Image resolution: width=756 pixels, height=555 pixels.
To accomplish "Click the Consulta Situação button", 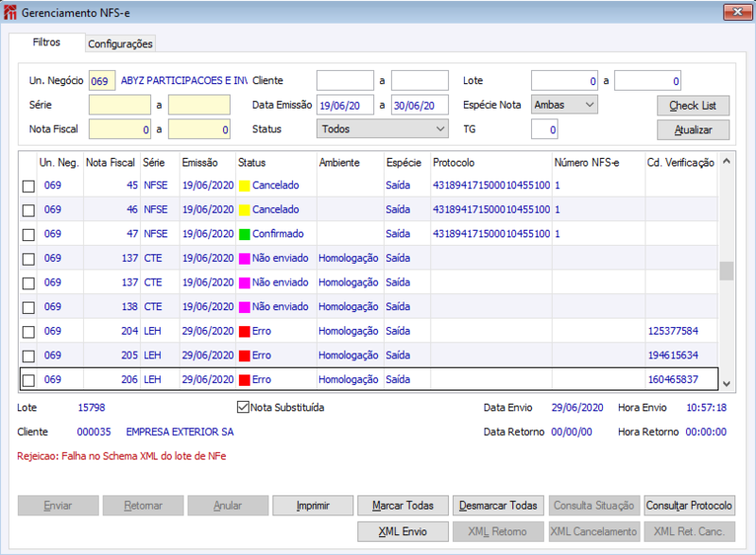I will tap(594, 505).
